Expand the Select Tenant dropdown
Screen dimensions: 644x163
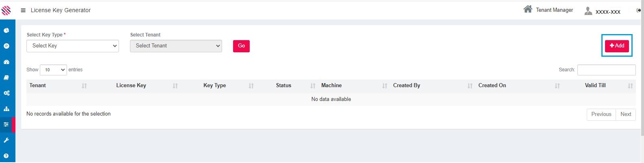176,46
